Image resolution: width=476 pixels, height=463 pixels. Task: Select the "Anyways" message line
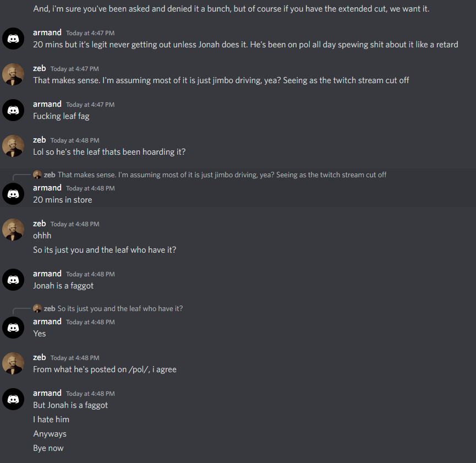click(x=50, y=434)
